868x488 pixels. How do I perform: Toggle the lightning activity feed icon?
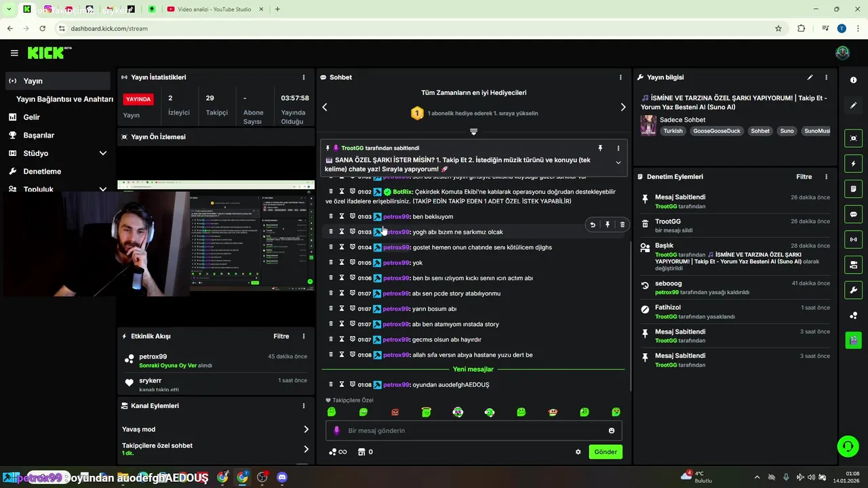tap(853, 163)
